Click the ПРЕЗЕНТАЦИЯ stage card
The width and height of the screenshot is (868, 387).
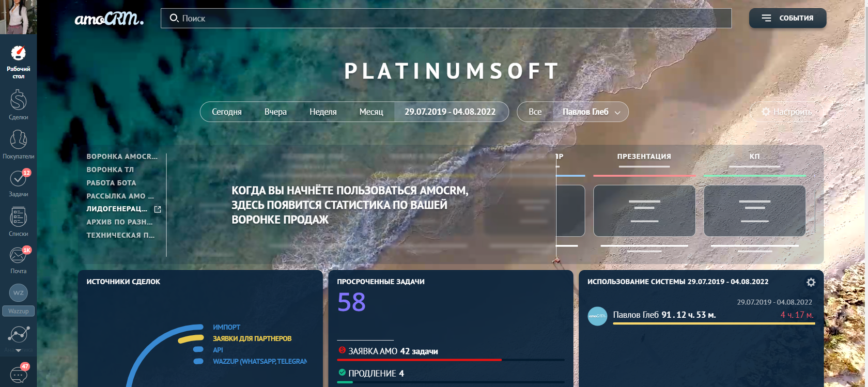click(644, 211)
